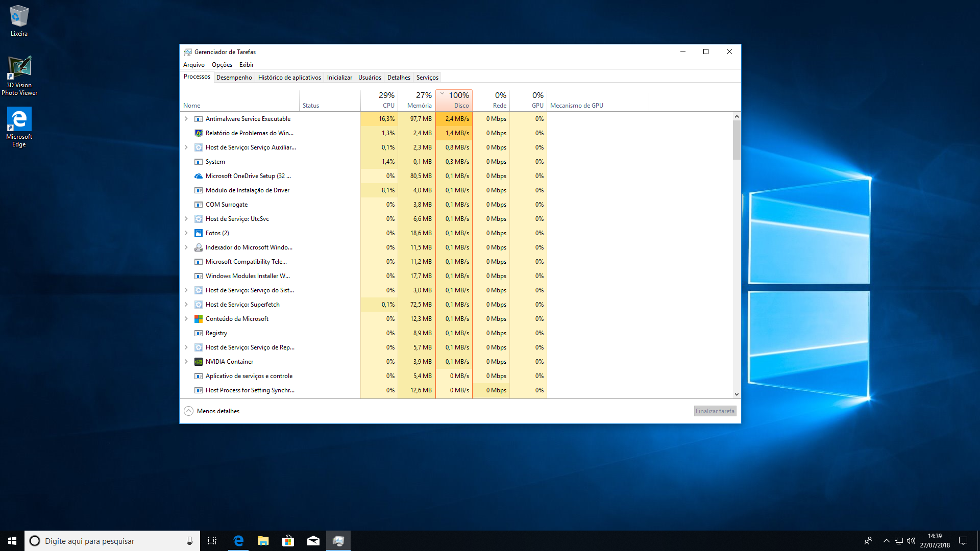Switch to the Usuários tab
The height and width of the screenshot is (551, 980).
point(370,78)
